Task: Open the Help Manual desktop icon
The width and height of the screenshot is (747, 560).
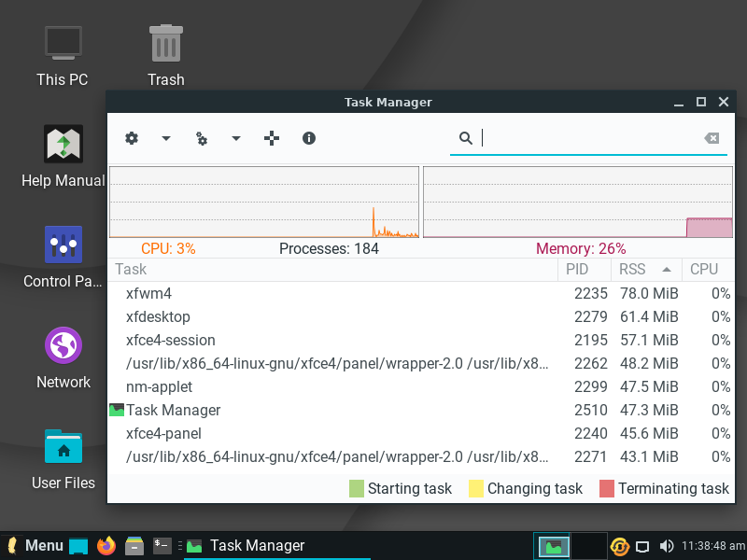Action: pyautogui.click(x=63, y=156)
